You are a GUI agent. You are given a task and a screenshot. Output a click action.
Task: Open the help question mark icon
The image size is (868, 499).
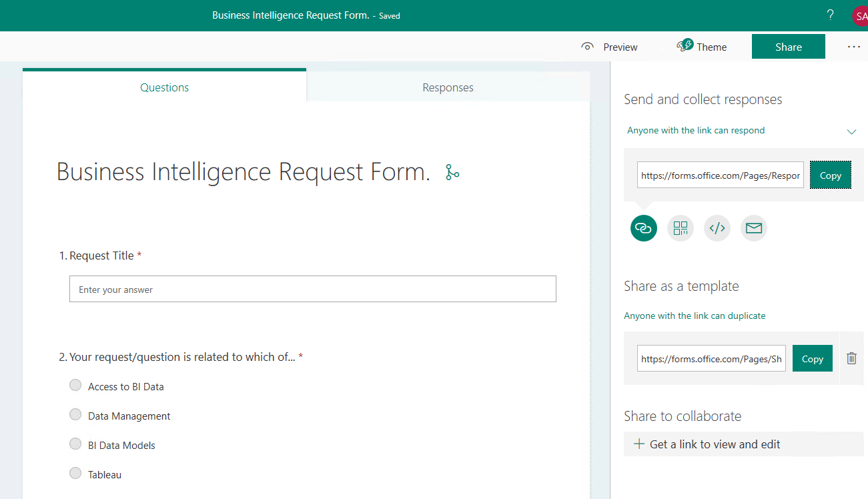point(830,15)
